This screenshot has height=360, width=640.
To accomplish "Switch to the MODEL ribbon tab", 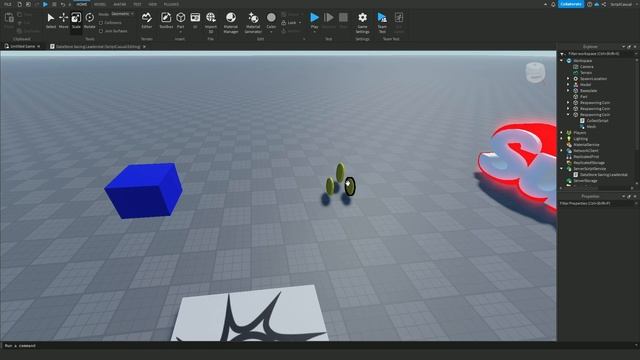I will click(x=100, y=4).
